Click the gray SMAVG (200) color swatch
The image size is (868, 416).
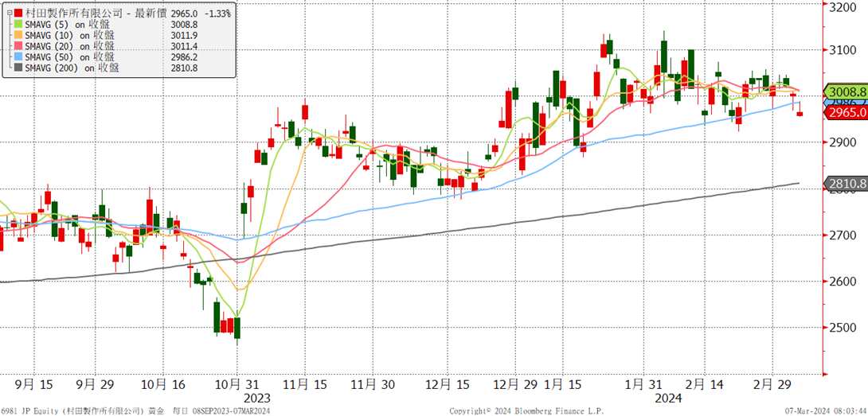[x=19, y=68]
